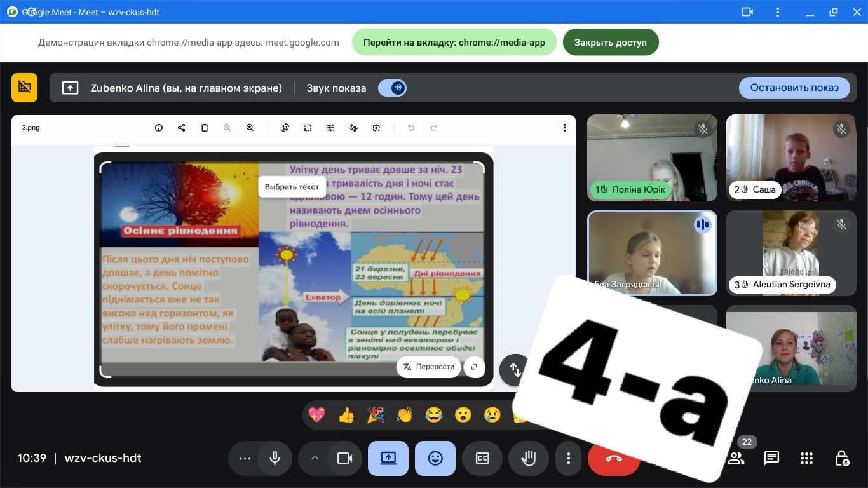Turn on closed captions

pyautogui.click(x=482, y=458)
